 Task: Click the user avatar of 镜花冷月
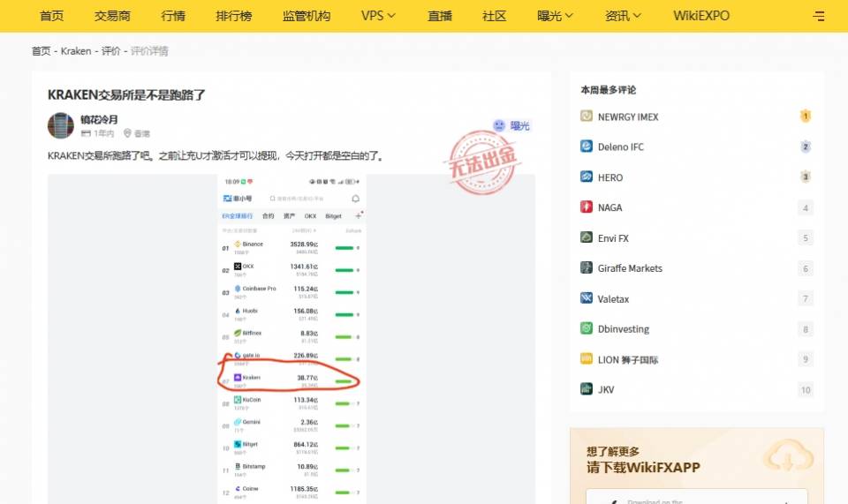tap(61, 126)
